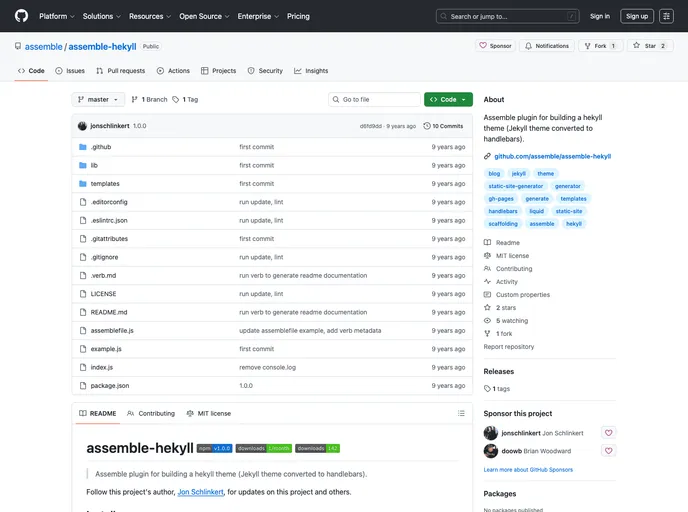688x512 pixels.
Task: Open the .verb.md file
Action: [103, 276]
